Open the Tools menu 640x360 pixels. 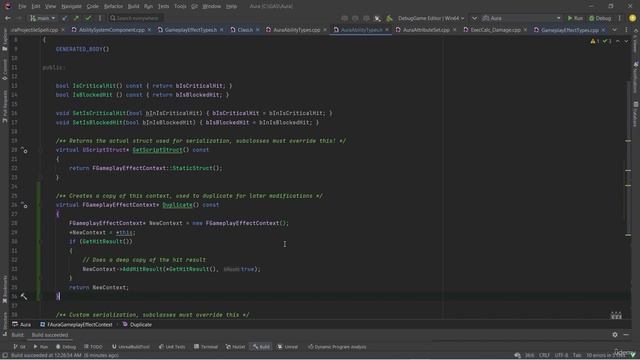180,7
